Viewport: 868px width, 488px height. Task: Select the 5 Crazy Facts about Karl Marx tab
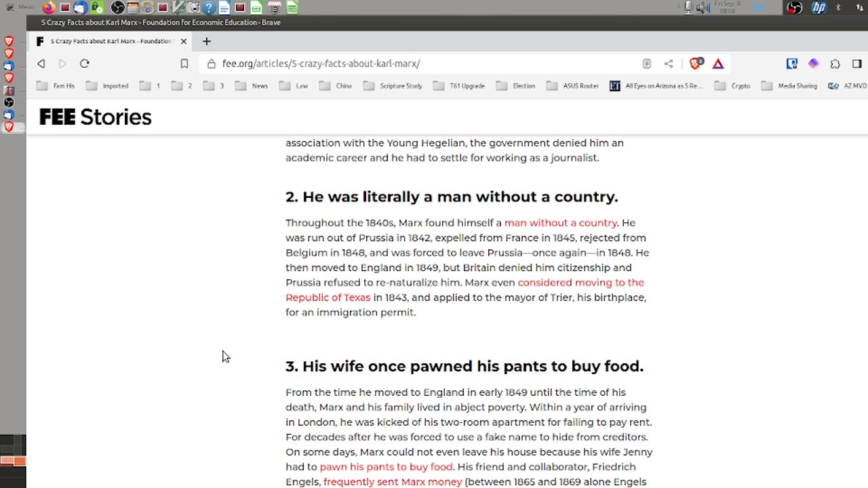pos(111,41)
